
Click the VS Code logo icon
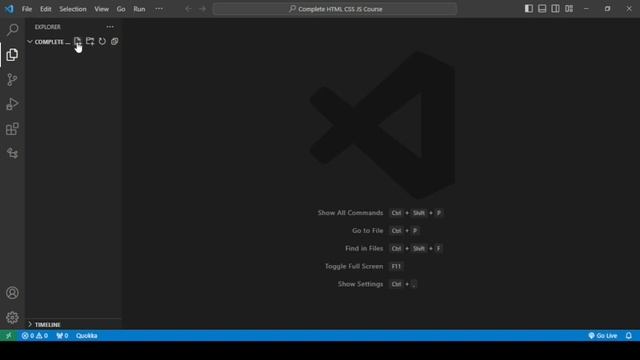pyautogui.click(x=9, y=9)
